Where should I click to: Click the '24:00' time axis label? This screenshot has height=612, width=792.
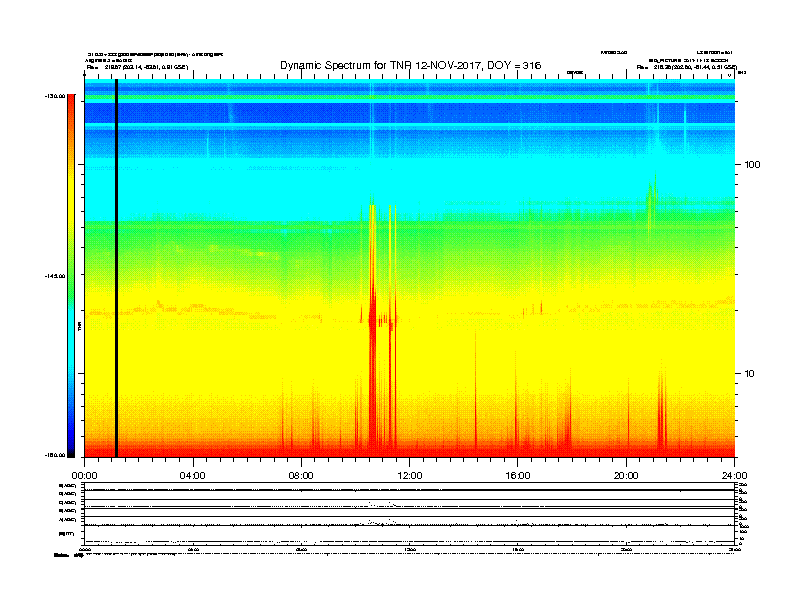point(734,476)
